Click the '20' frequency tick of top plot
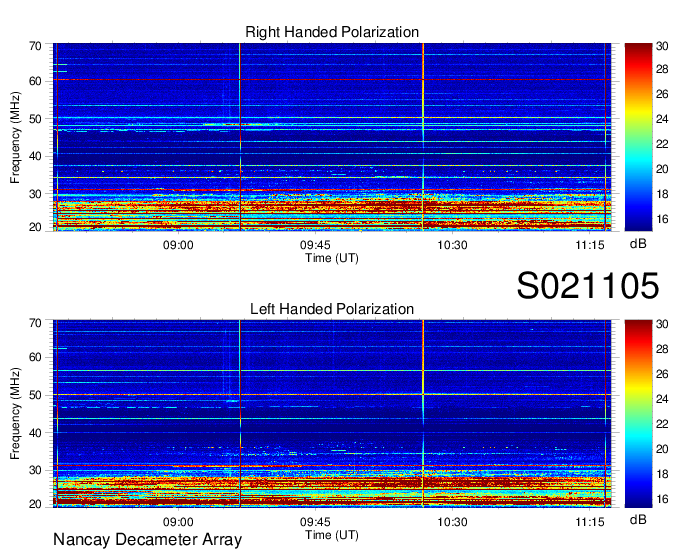The width and height of the screenshot is (680, 552). click(36, 227)
